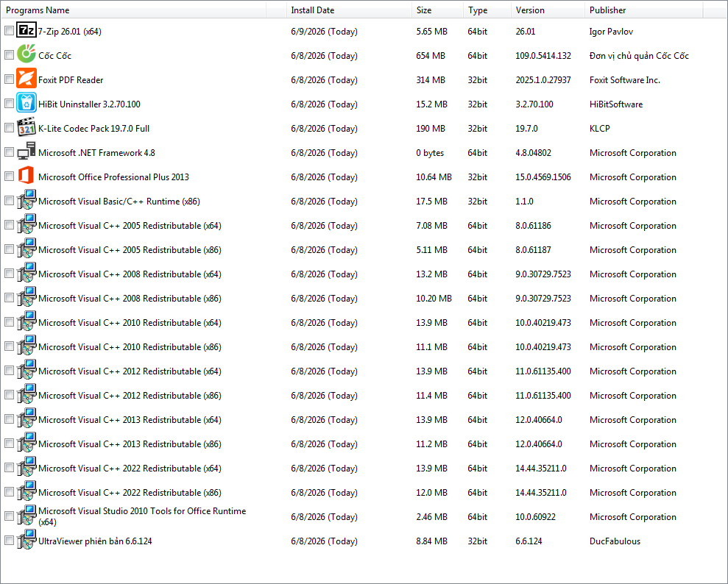Check the 7-Zip 26.01 (x64) checkbox
Screen dimensions: 728x584
pos(10,31)
